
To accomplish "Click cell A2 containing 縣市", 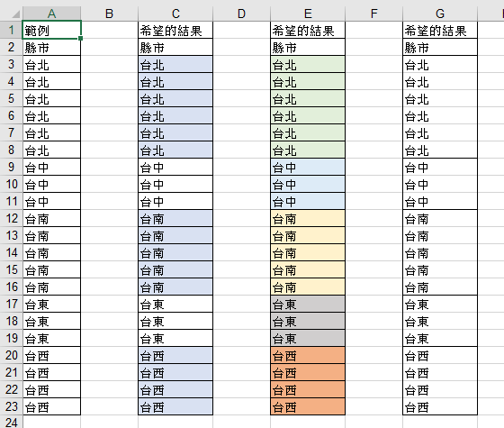I will click(x=51, y=47).
